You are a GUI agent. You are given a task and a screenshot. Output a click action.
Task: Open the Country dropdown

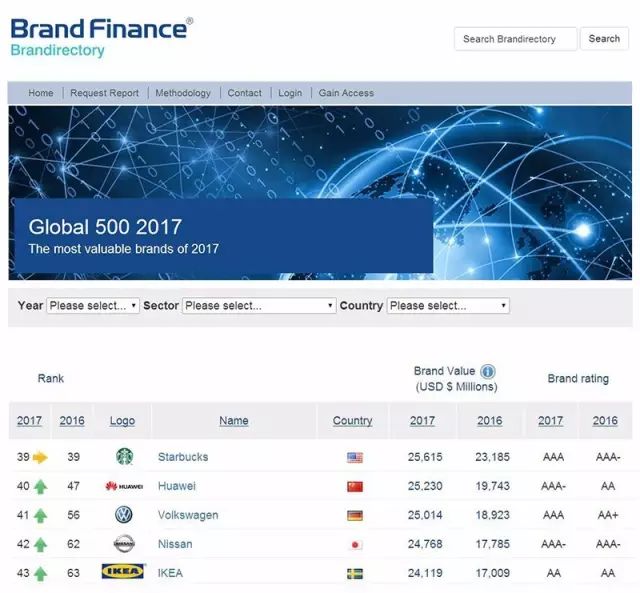(x=448, y=306)
